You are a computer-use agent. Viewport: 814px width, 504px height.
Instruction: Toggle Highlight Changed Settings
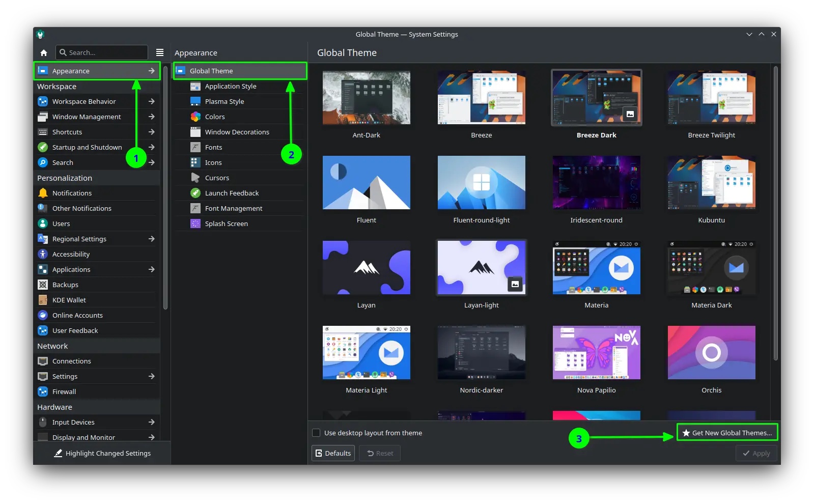pyautogui.click(x=102, y=453)
